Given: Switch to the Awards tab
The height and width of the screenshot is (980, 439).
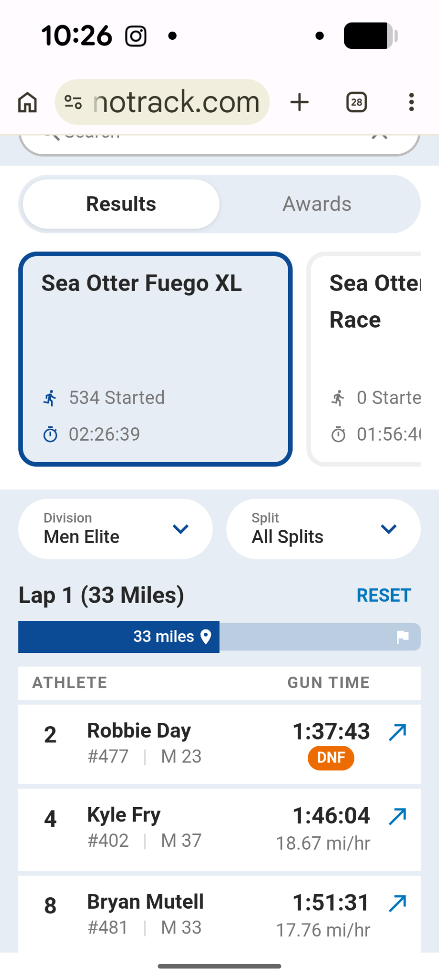Looking at the screenshot, I should point(317,204).
